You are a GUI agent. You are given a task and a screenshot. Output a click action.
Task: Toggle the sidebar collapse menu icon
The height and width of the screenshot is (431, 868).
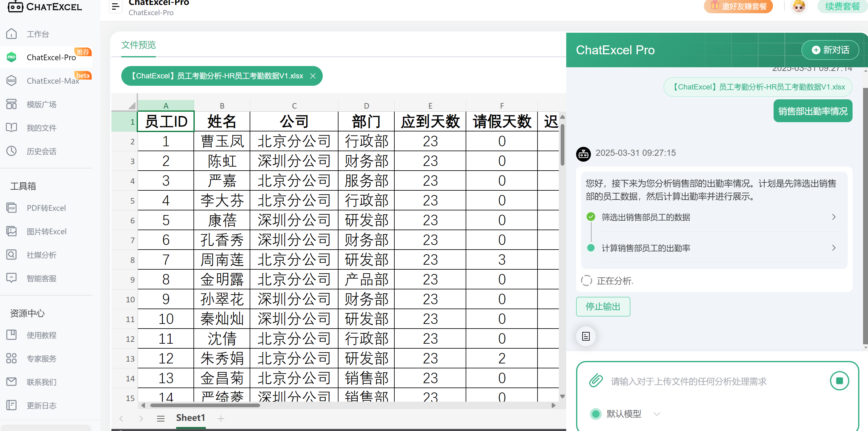pyautogui.click(x=116, y=6)
